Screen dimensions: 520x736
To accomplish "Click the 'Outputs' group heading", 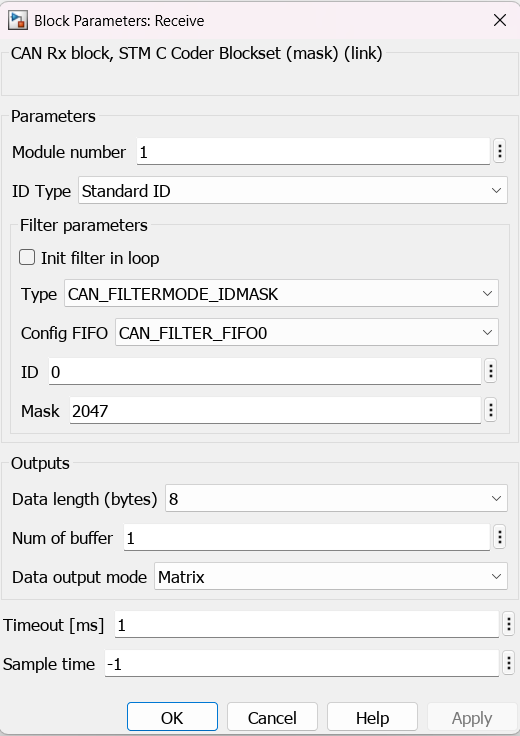I will click(40, 463).
